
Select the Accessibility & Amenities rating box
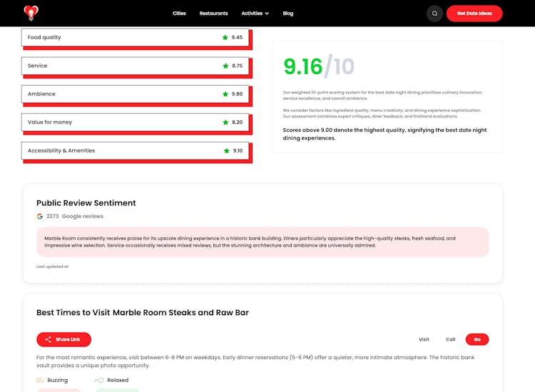135,150
